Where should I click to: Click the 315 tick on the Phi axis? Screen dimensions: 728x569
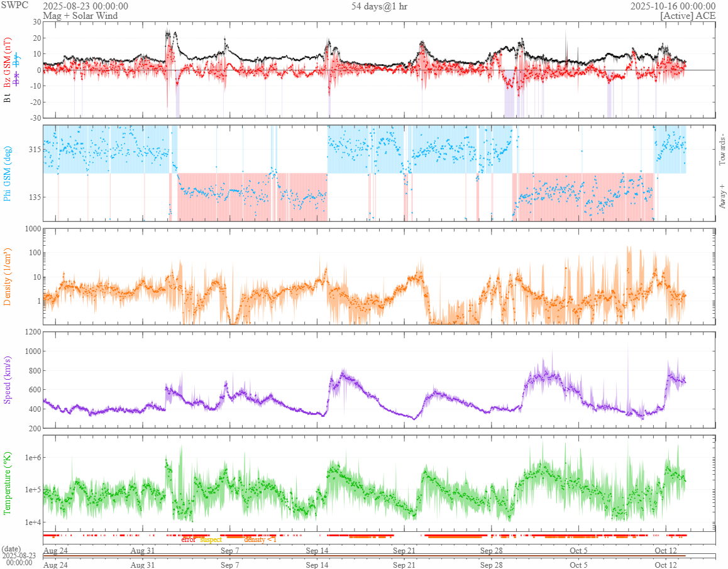tap(35, 150)
